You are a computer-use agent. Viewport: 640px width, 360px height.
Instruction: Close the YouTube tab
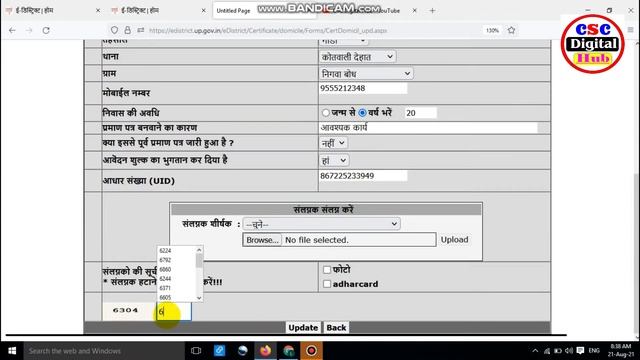(414, 11)
